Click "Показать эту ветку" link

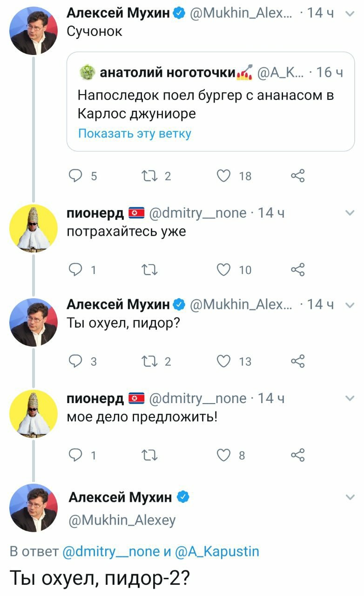135,134
